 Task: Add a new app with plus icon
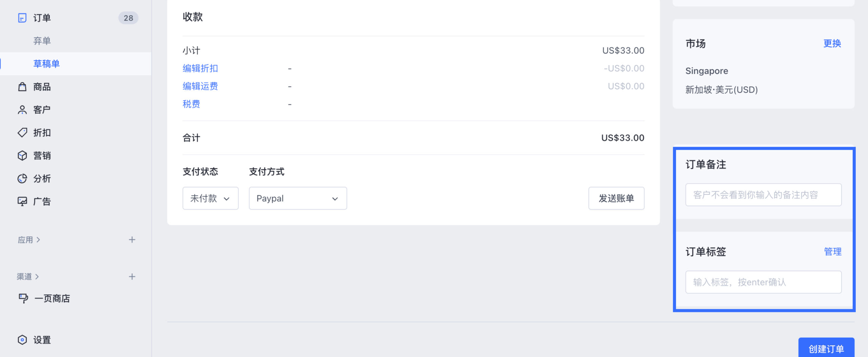click(x=132, y=240)
